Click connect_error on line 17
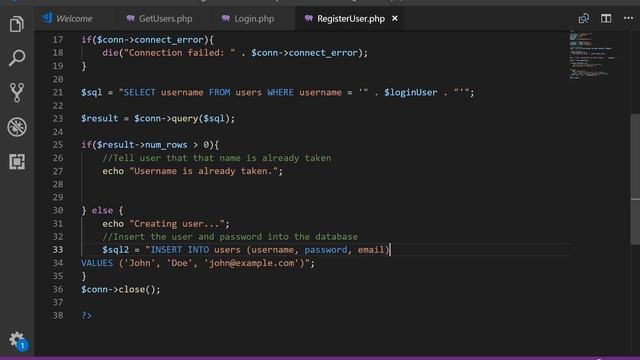640x360 pixels. point(169,40)
